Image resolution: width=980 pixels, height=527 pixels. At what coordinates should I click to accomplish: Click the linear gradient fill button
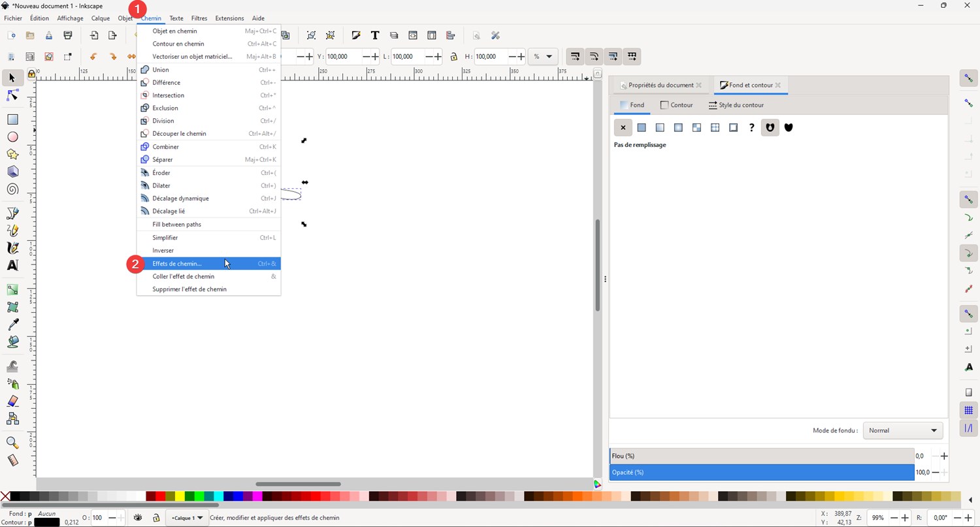(660, 127)
